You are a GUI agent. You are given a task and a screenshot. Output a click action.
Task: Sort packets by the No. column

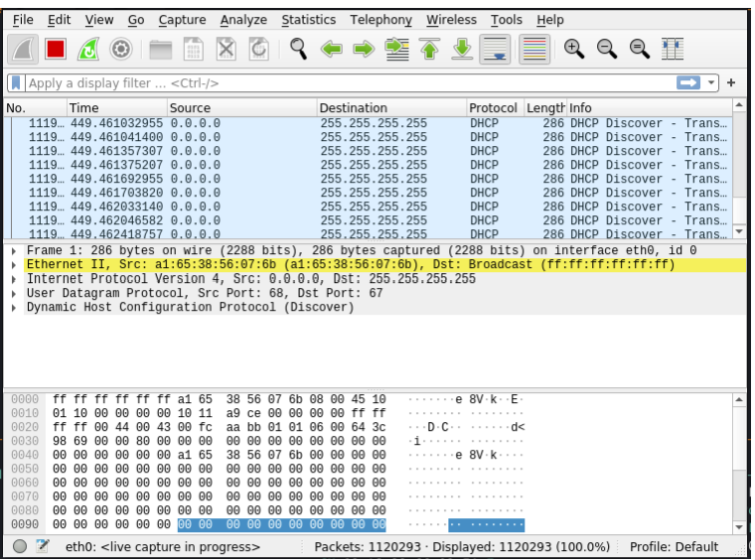[x=35, y=108]
